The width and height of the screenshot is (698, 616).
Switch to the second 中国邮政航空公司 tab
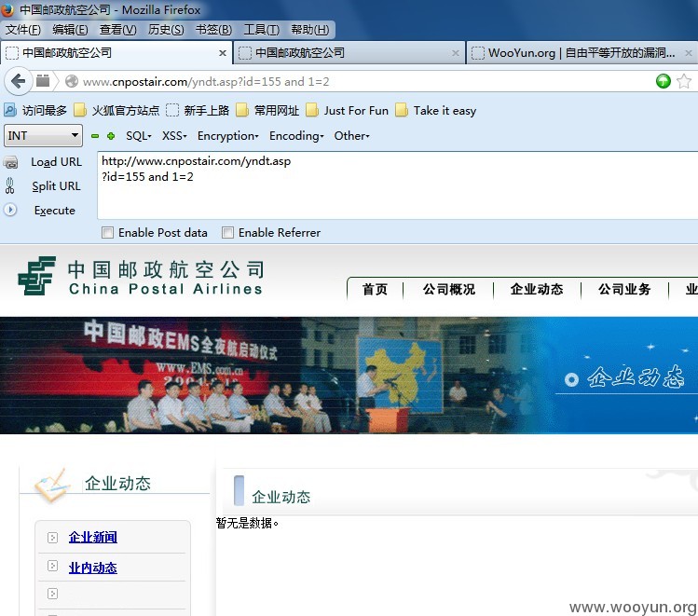pos(349,53)
